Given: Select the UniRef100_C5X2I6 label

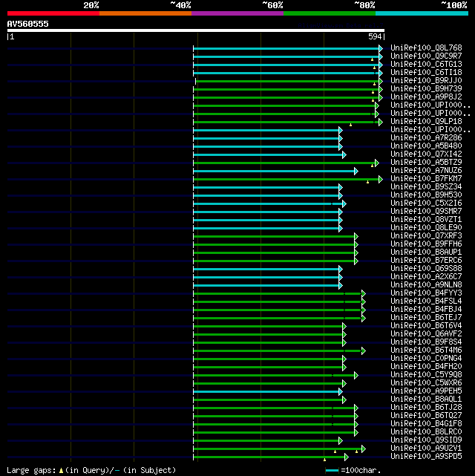Looking at the screenshot, I should point(426,203).
